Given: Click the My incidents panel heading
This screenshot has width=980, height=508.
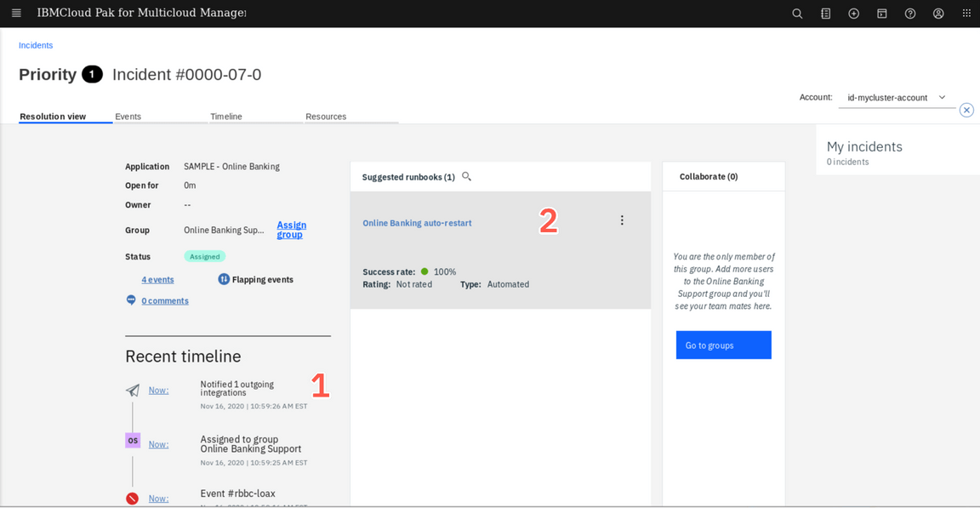Looking at the screenshot, I should pos(864,147).
